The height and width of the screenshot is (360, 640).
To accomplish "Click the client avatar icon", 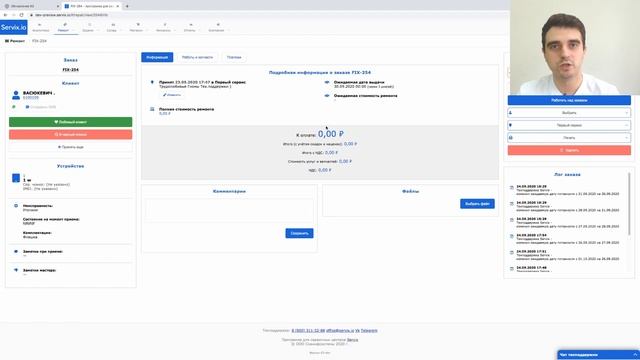I will pos(16,96).
